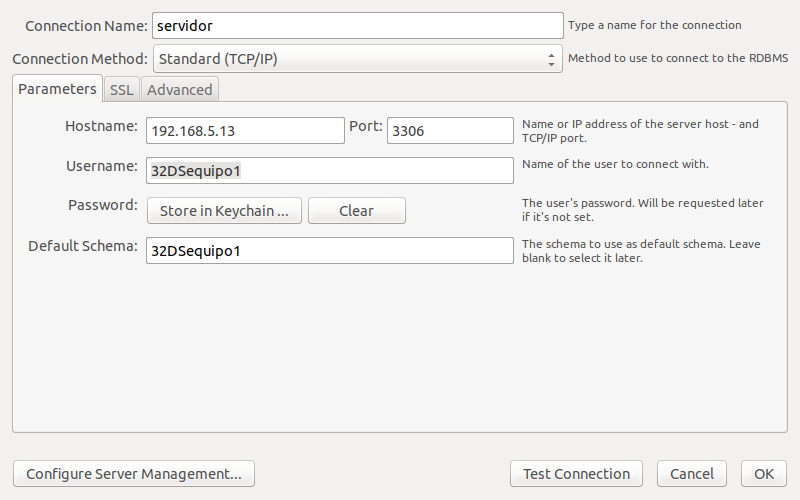Click the Username input field
Screen dimensions: 800x500
[330, 170]
